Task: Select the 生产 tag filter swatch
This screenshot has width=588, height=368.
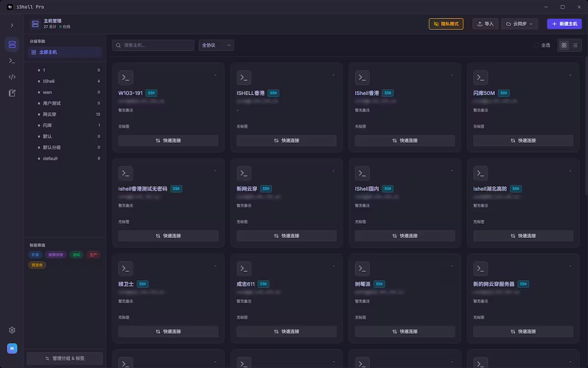Action: (x=93, y=255)
